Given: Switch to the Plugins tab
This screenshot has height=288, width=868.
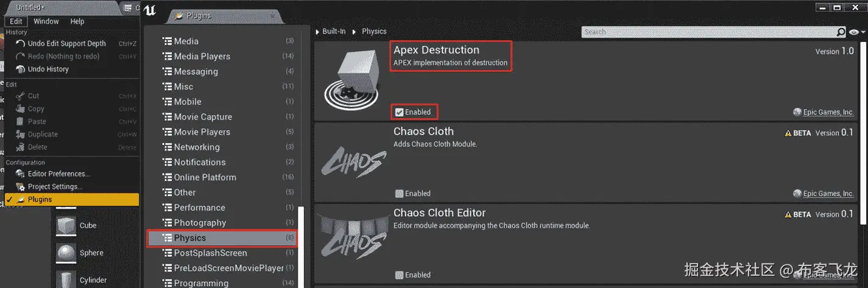Looking at the screenshot, I should pos(224,16).
